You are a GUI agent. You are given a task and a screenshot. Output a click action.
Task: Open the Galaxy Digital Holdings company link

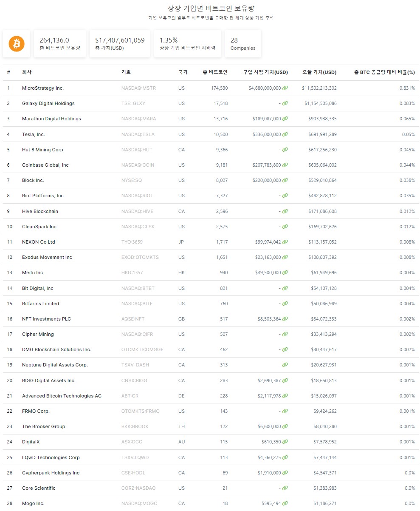(48, 103)
